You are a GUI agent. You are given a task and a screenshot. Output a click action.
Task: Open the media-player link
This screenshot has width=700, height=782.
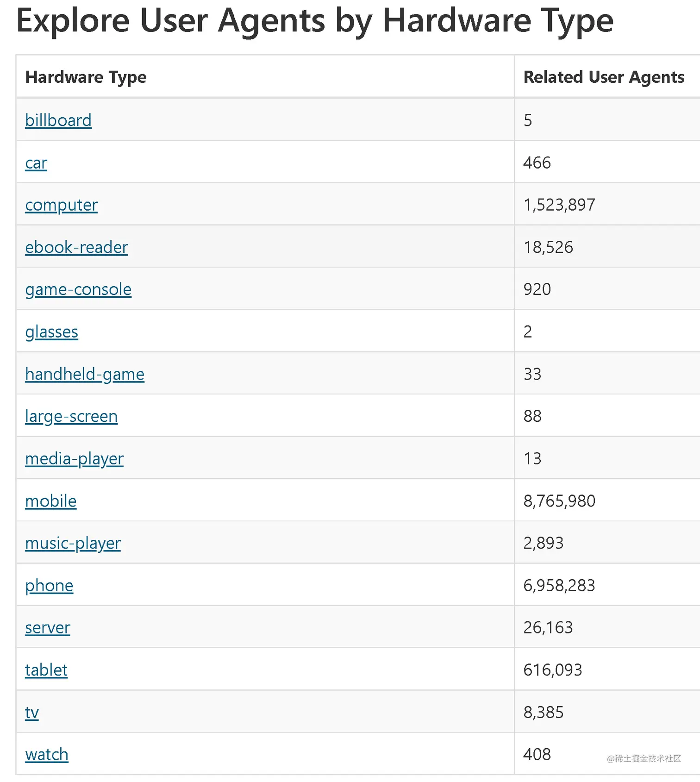(x=74, y=459)
